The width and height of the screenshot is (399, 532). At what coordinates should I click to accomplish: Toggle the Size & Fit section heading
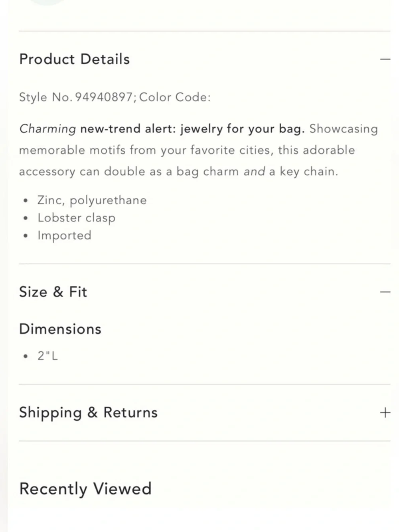[x=53, y=292]
